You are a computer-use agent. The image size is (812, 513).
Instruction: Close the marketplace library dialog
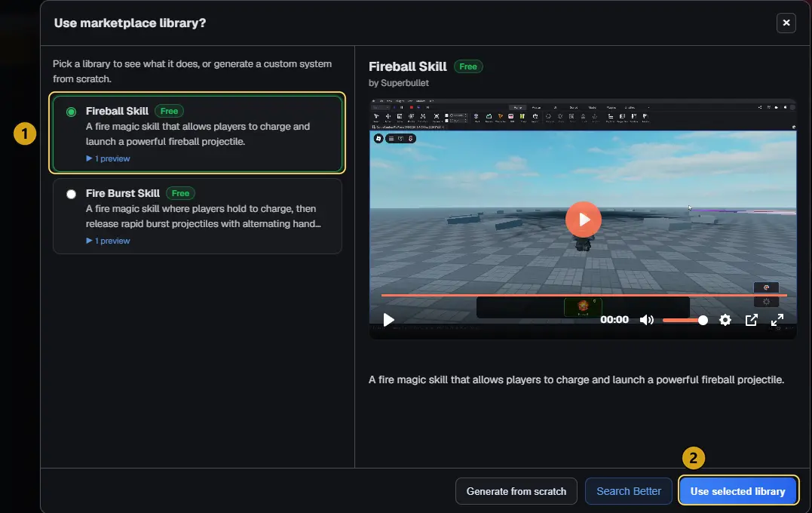786,23
